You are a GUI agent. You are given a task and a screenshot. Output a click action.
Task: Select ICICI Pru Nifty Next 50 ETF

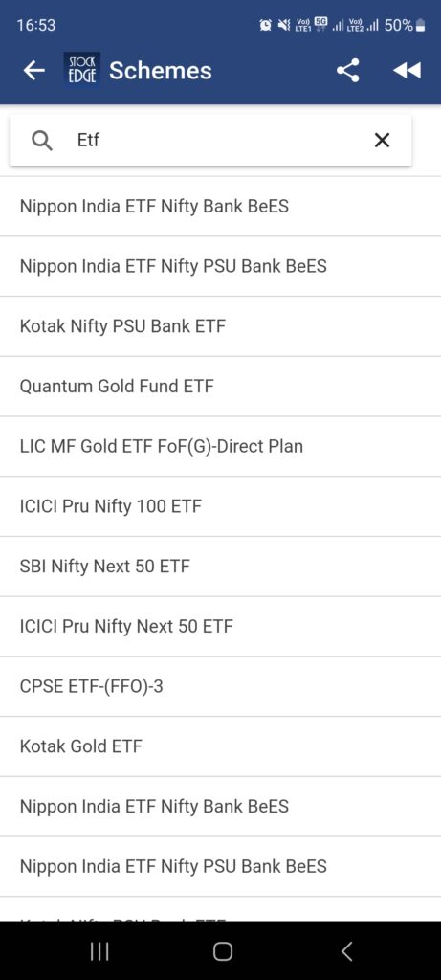(220, 626)
